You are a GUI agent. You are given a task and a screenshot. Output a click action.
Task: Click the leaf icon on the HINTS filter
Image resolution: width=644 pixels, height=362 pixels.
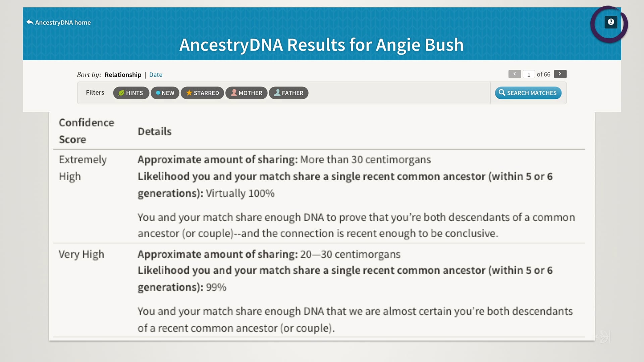(121, 93)
